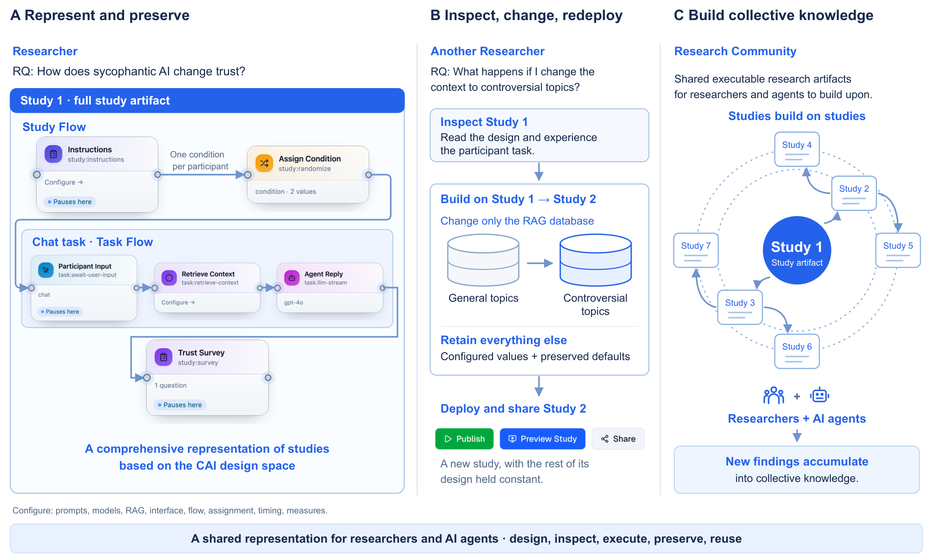The width and height of the screenshot is (933, 560).
Task: Click Pauses here badge in Participant Input node
Action: pos(60,312)
